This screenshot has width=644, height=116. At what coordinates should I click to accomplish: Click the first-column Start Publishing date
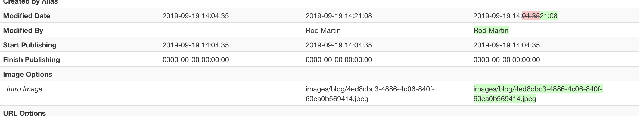[195, 45]
